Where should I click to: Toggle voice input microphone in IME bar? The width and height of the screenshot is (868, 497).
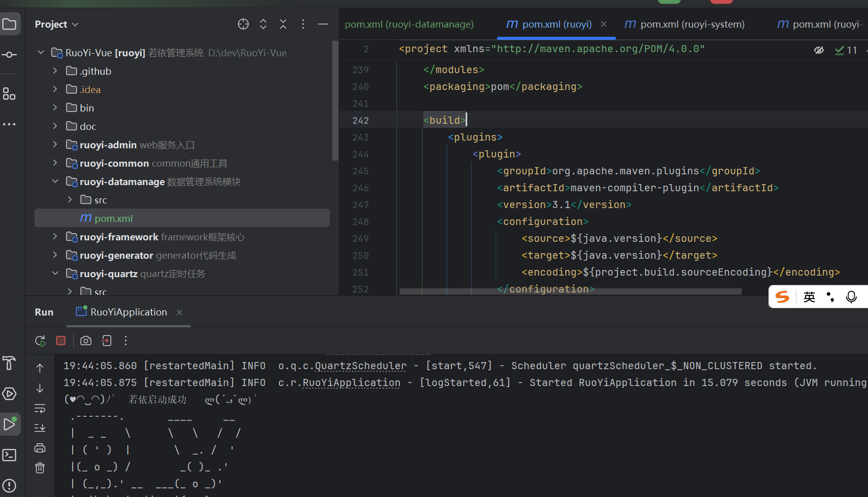click(x=851, y=297)
